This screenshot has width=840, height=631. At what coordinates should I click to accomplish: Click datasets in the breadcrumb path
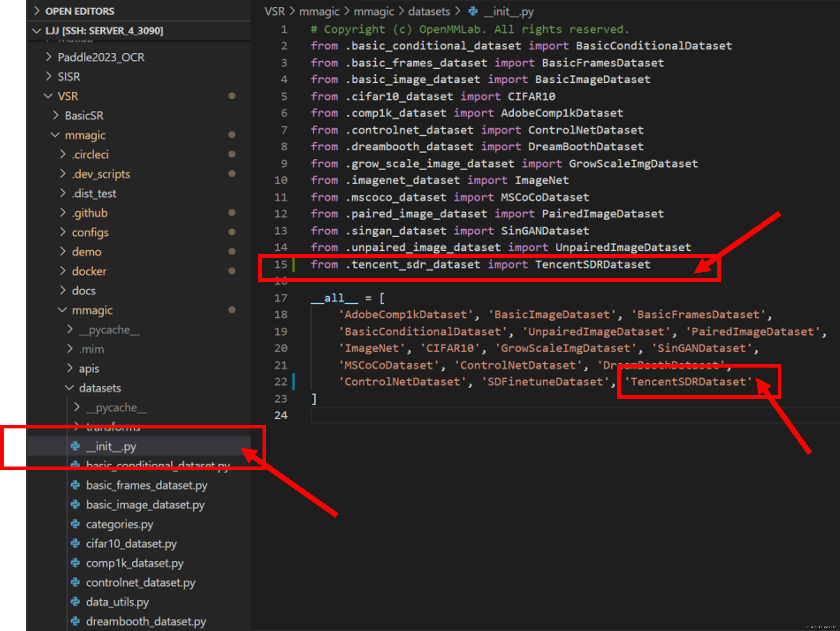coord(429,11)
